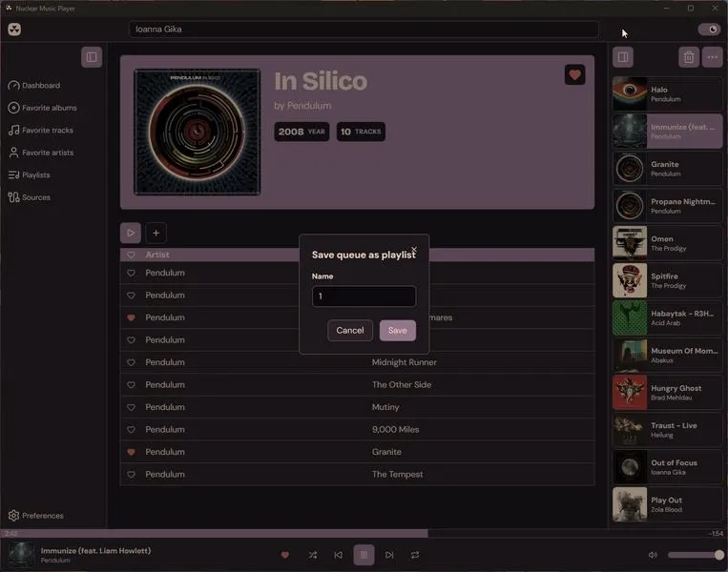The image size is (728, 572).
Task: Click the heart column header icon
Action: pyautogui.click(x=131, y=255)
